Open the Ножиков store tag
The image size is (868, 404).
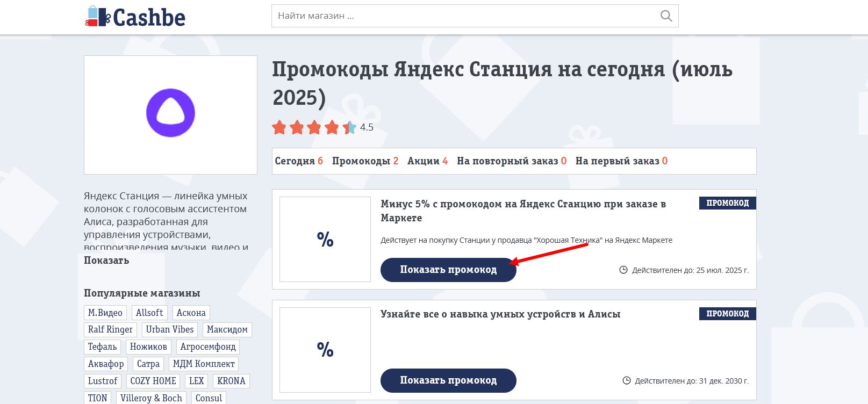pos(148,347)
